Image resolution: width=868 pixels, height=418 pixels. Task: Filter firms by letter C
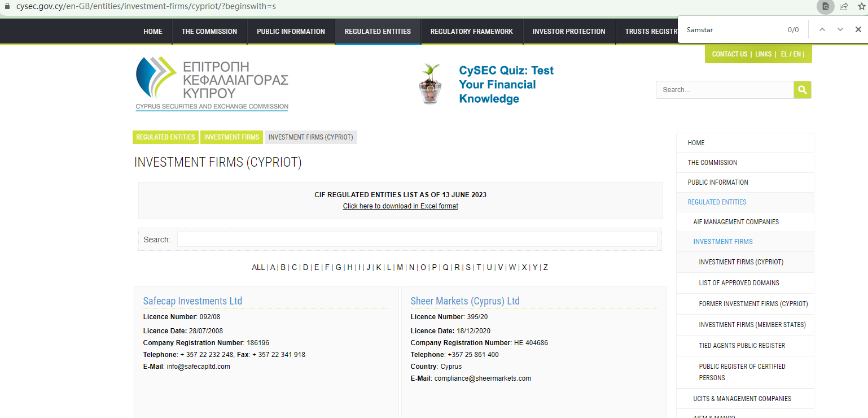click(x=294, y=267)
